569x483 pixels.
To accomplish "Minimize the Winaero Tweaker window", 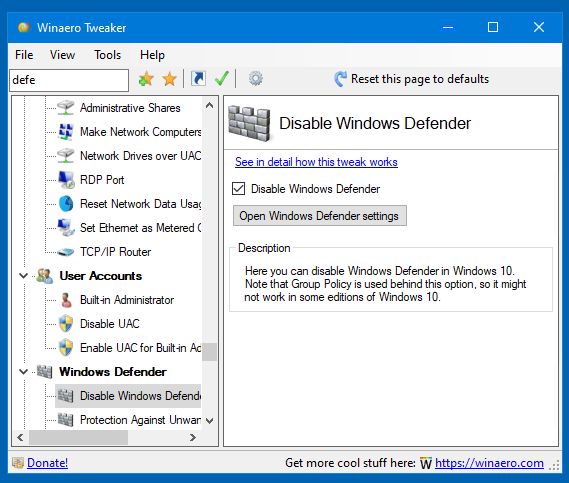I will tap(448, 27).
